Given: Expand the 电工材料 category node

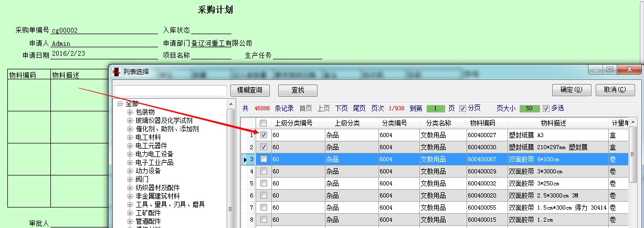Looking at the screenshot, I should [130, 137].
